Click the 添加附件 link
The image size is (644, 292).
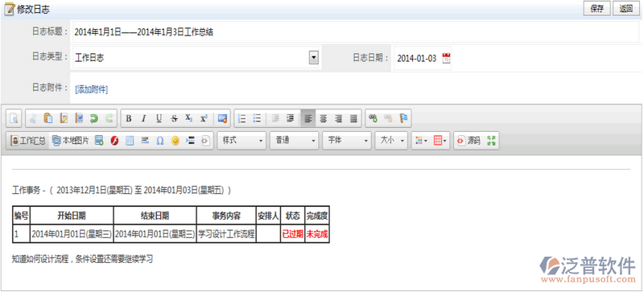[x=91, y=89]
